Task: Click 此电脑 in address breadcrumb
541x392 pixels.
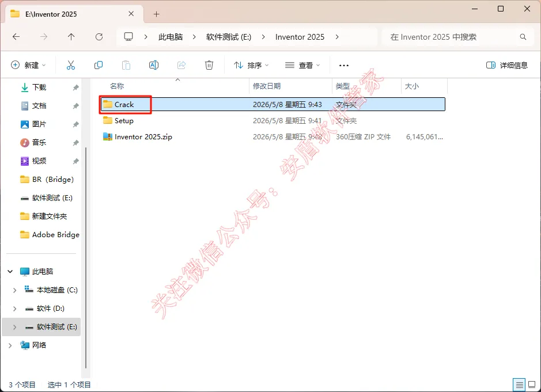Action: (171, 37)
